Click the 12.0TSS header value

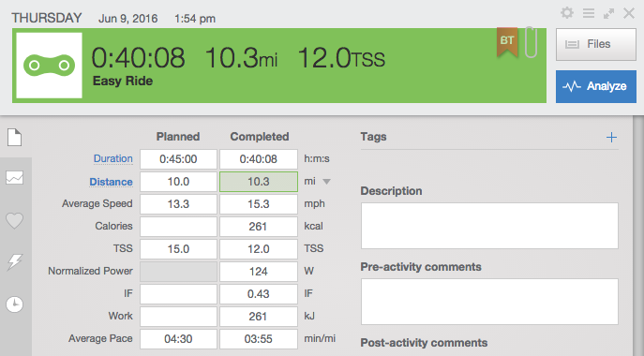[341, 57]
